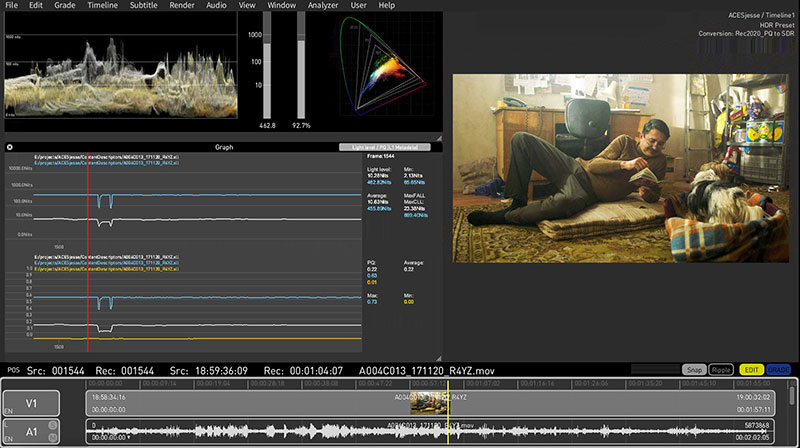
Task: Click the POS label in the timecode bar
Action: click(x=14, y=370)
